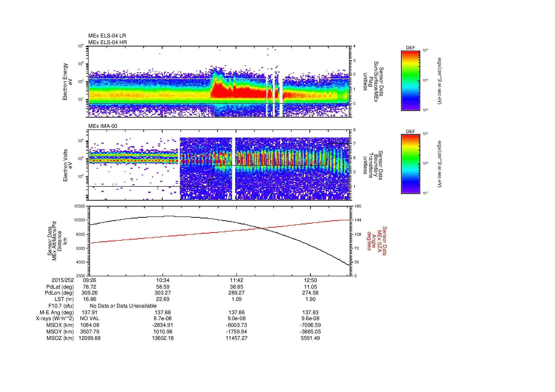
Task: Click the LST value '1.09'
Action: [236, 299]
